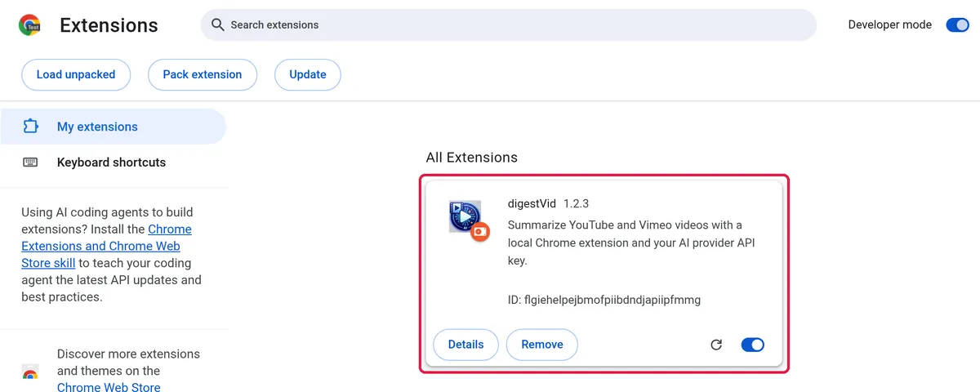Click the Keyboard shortcuts keyboard icon
Screen dimensions: 980x392
point(31,163)
